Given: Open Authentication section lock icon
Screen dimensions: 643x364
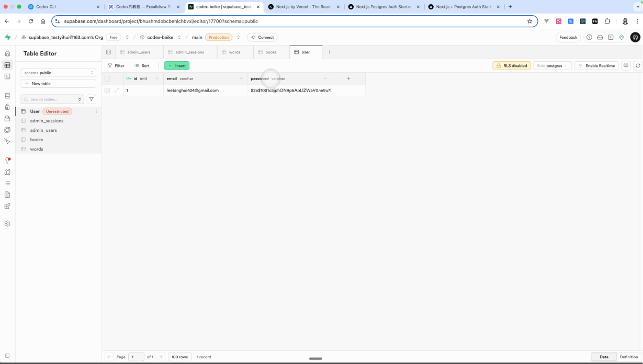Looking at the screenshot, I should 7,107.
